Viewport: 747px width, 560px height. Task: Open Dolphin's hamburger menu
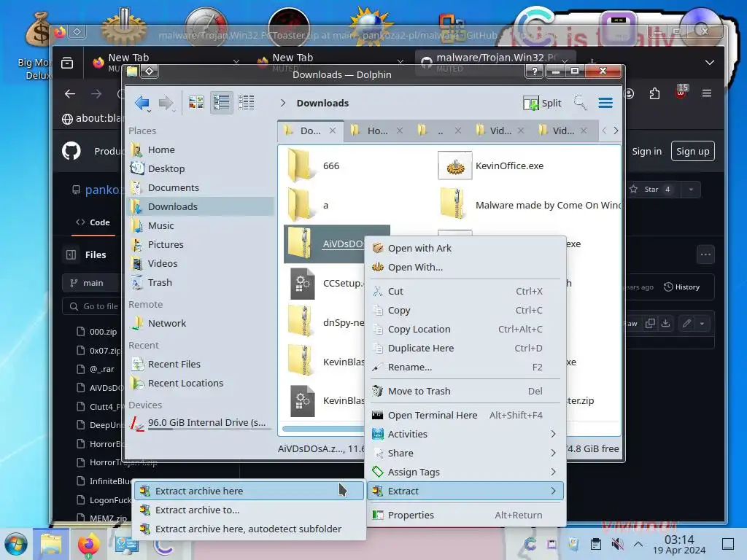[605, 103]
